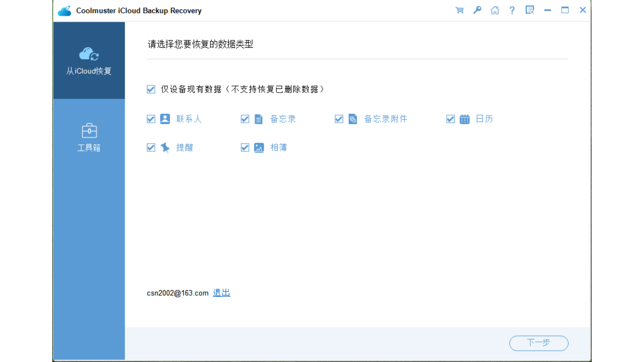Open help with the question mark icon

coord(512,10)
